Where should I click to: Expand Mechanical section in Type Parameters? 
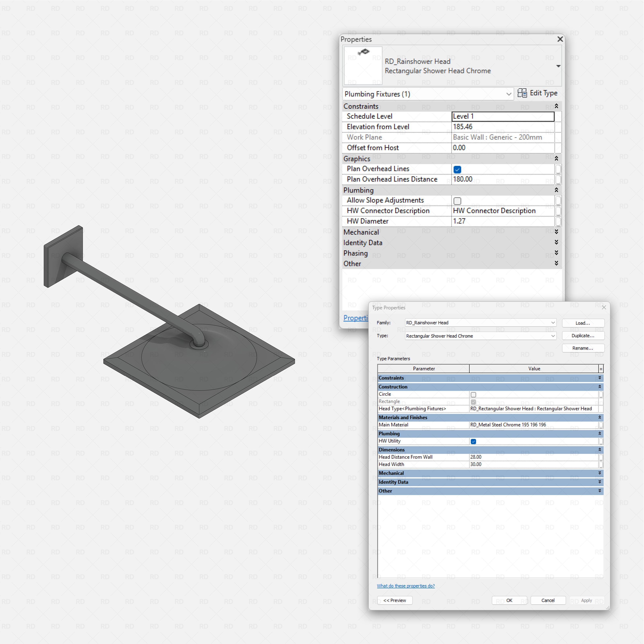tap(600, 473)
